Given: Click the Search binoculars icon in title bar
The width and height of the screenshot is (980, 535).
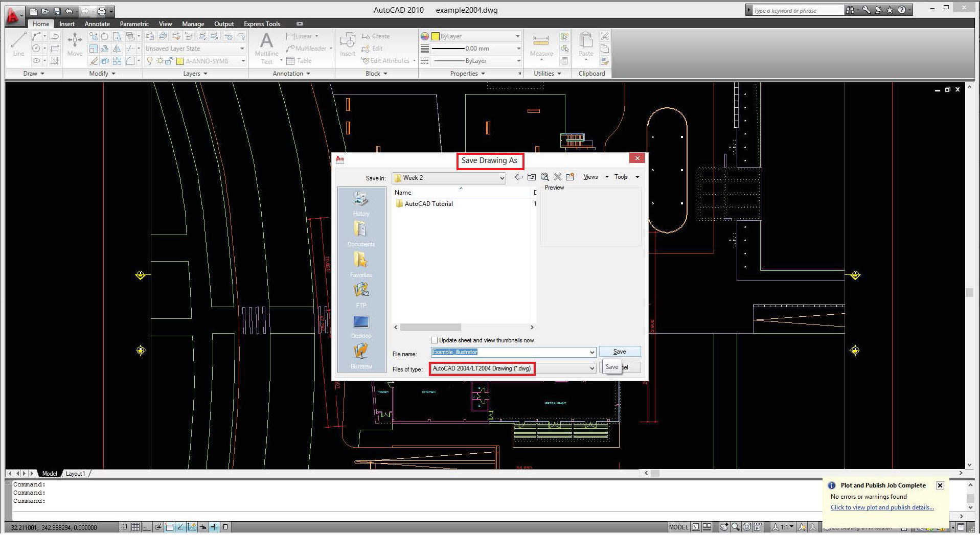Looking at the screenshot, I should point(850,10).
